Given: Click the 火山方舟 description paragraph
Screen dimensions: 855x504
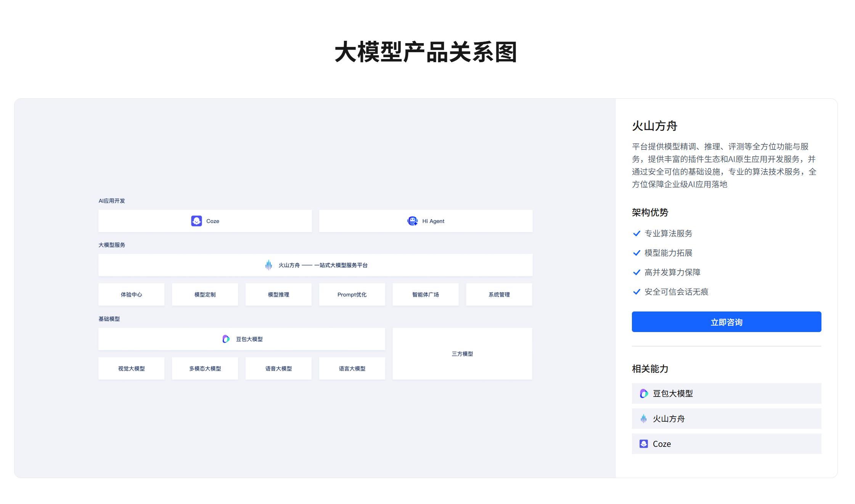Looking at the screenshot, I should (724, 165).
